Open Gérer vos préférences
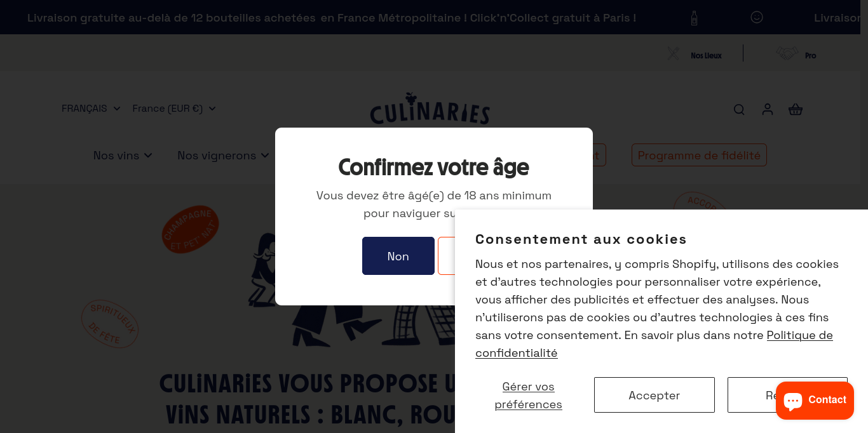The image size is (868, 433). click(528, 395)
